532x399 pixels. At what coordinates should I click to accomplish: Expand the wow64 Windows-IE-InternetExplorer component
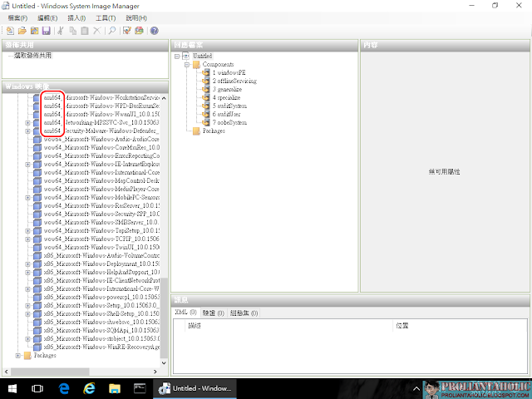coord(27,165)
